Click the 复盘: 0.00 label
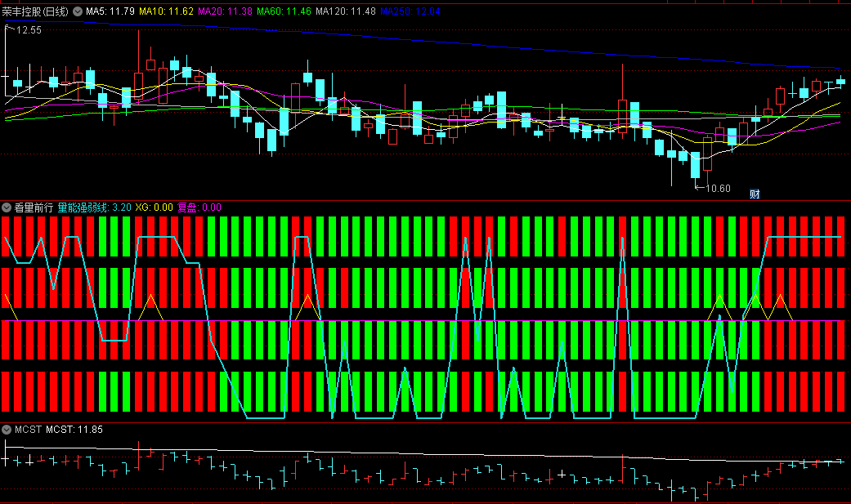Viewport: 851px width, 504px height. 199,207
